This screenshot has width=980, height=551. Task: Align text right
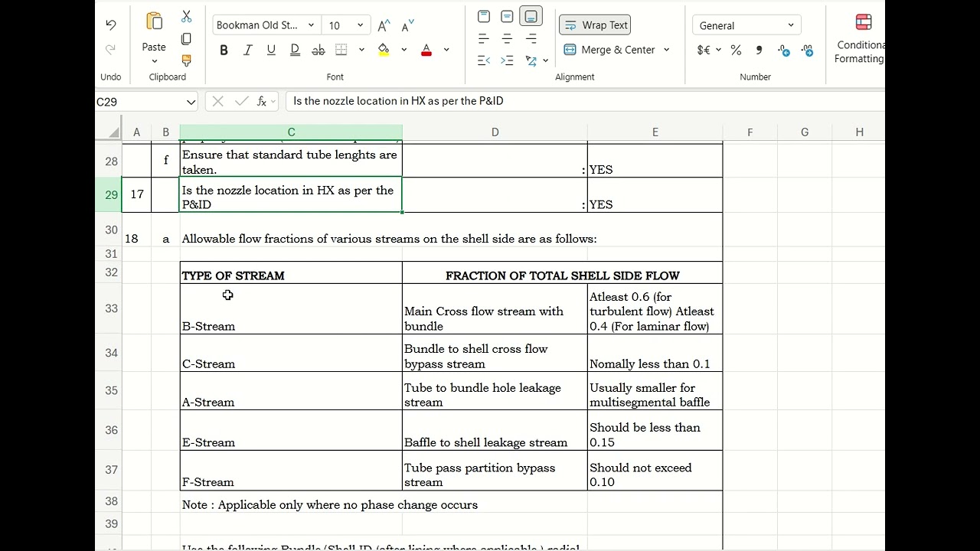pos(531,38)
